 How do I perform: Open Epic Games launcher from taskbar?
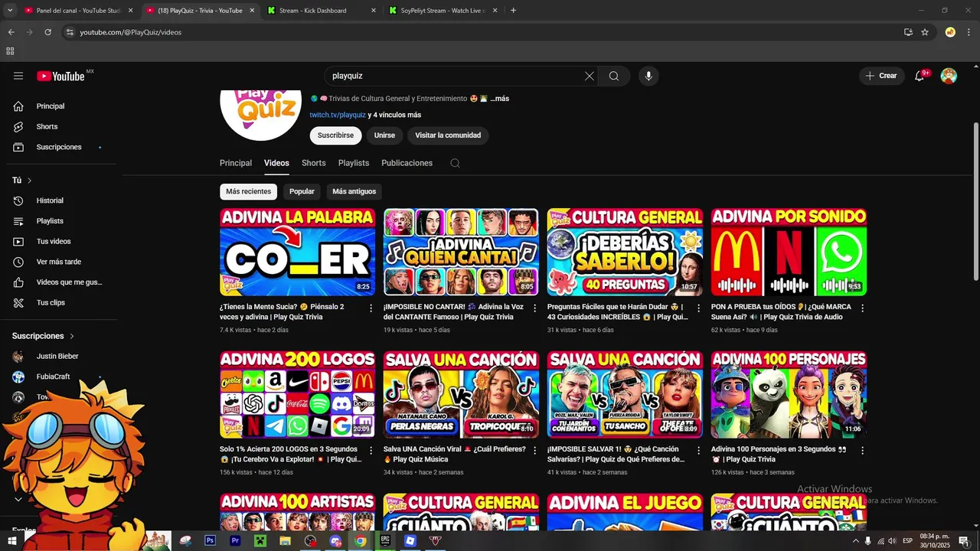[385, 540]
